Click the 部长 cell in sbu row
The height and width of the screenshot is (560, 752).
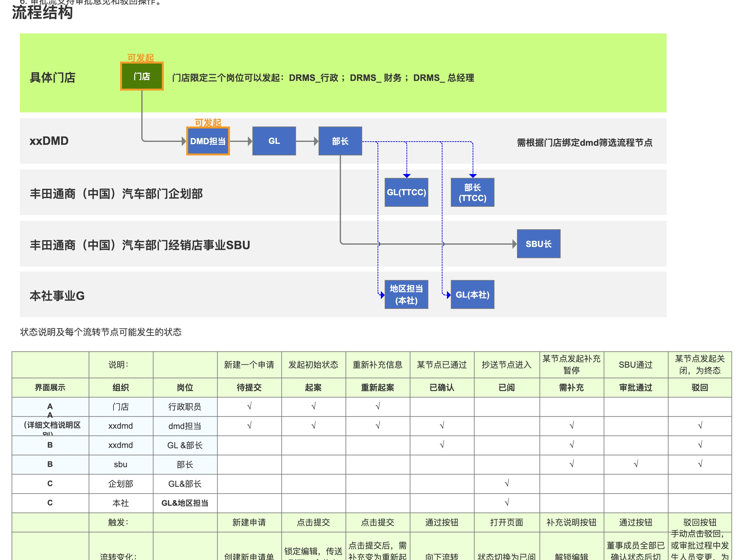click(185, 464)
